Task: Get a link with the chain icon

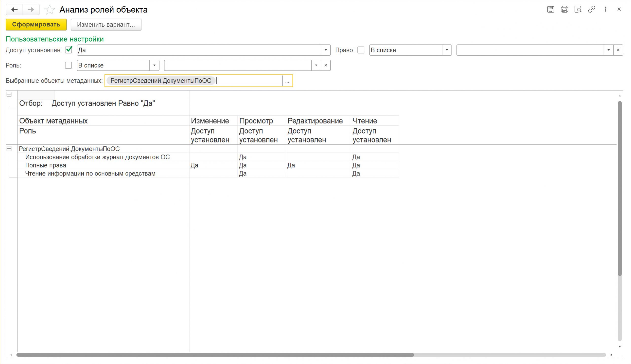Action: click(x=592, y=9)
